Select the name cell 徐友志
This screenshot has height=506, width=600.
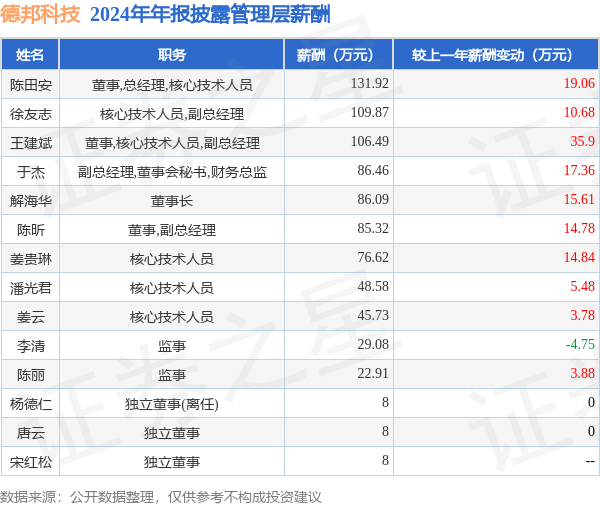coord(31,114)
